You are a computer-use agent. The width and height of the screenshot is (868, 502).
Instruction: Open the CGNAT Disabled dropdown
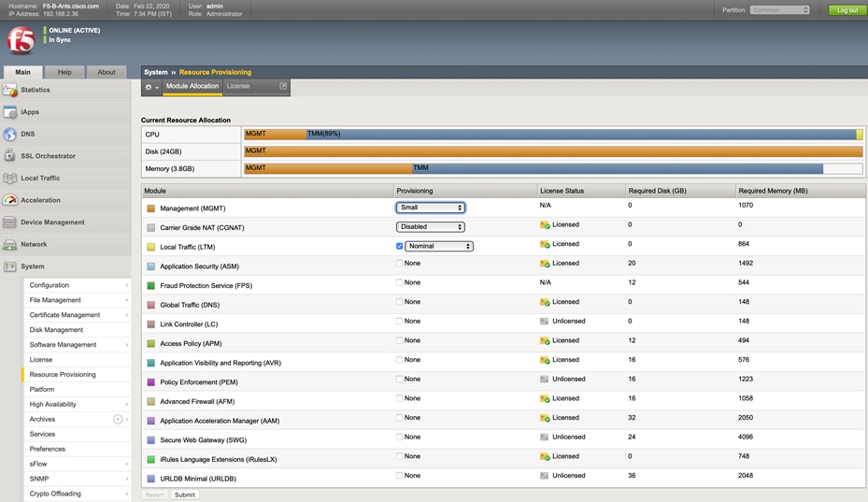click(x=430, y=226)
